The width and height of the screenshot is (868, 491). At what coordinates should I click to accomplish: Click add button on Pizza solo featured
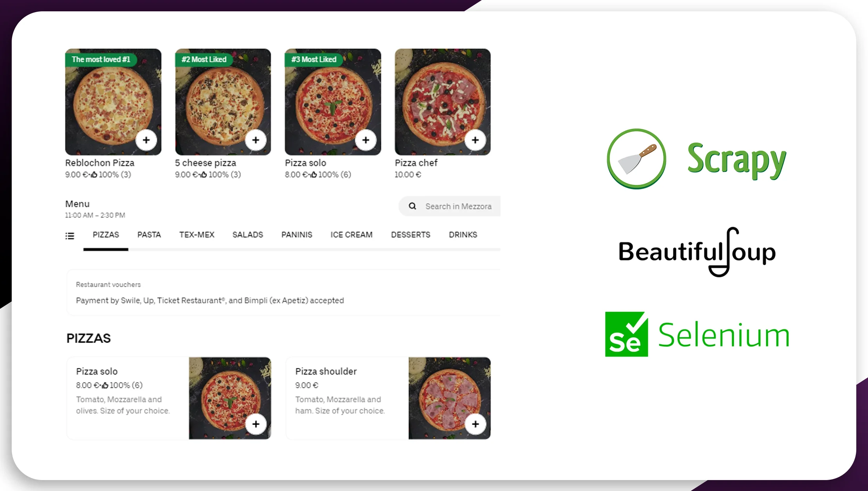pos(366,140)
